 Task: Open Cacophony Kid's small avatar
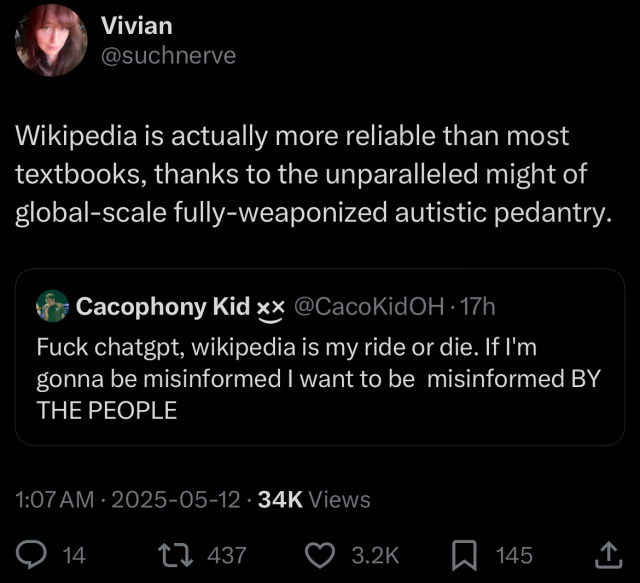click(51, 307)
